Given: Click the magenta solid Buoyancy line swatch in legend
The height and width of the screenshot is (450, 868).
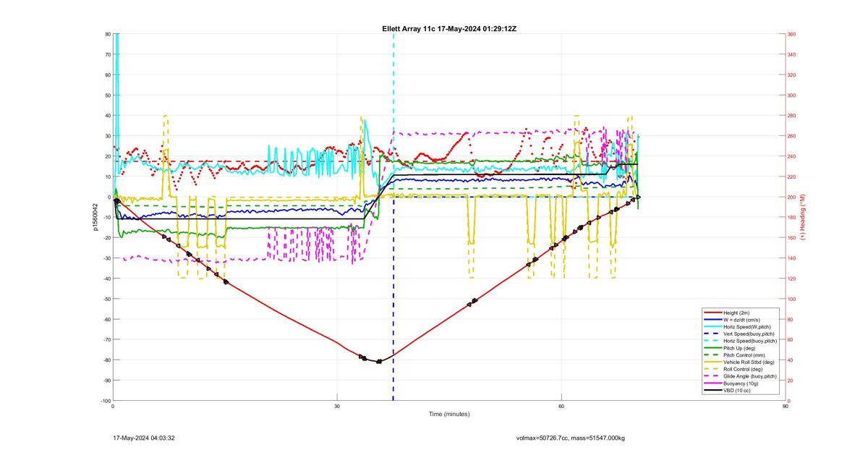Looking at the screenshot, I should click(713, 383).
